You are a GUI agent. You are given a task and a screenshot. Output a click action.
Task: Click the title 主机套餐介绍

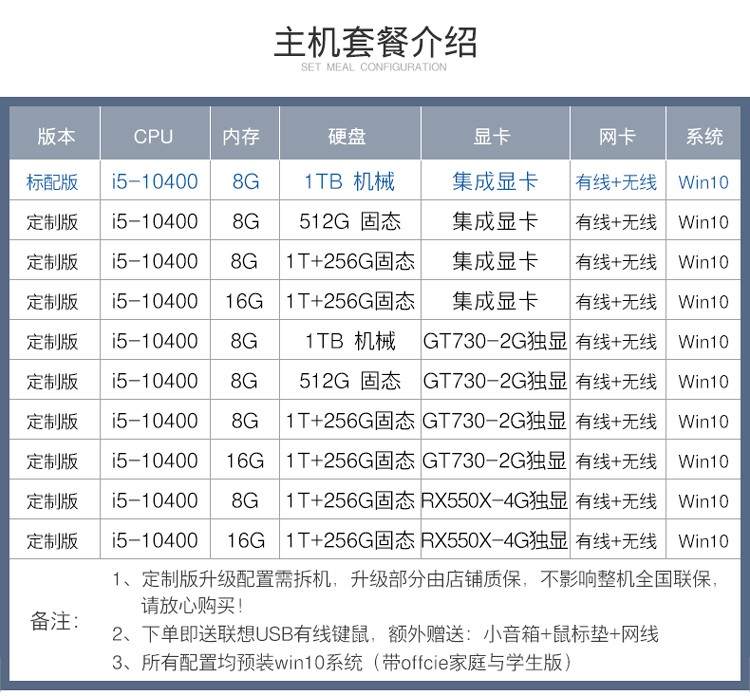[x=375, y=43]
